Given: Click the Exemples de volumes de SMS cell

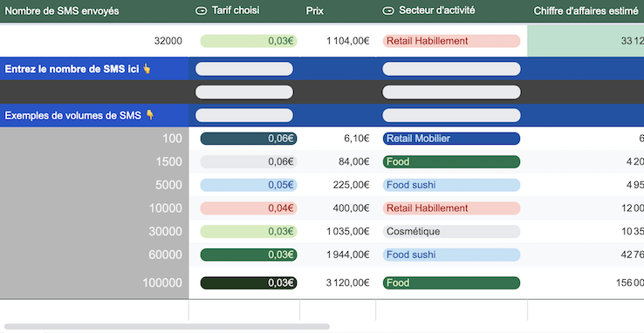Looking at the screenshot, I should 94,115.
